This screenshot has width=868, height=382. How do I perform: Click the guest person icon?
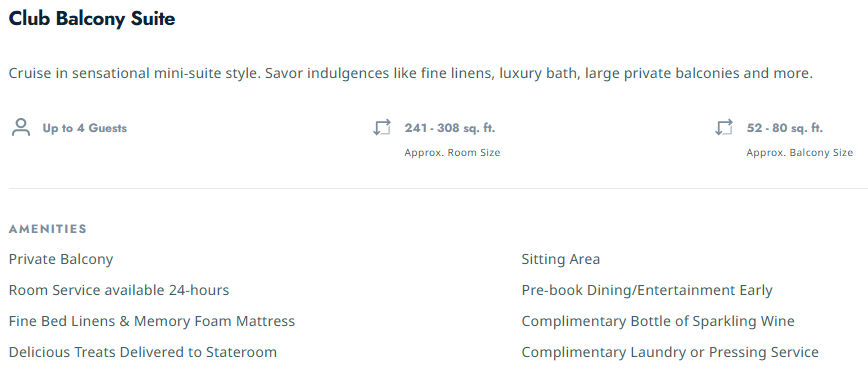tap(21, 128)
